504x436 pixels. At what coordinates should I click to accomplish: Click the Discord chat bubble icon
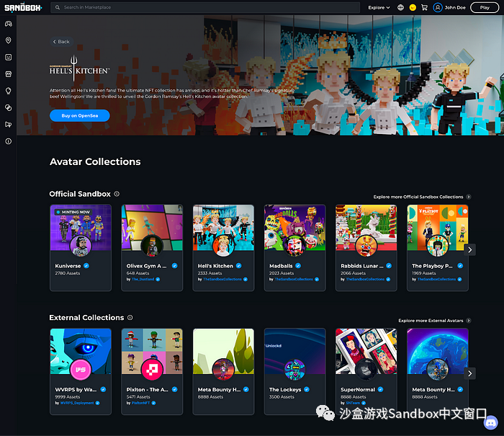[490, 422]
